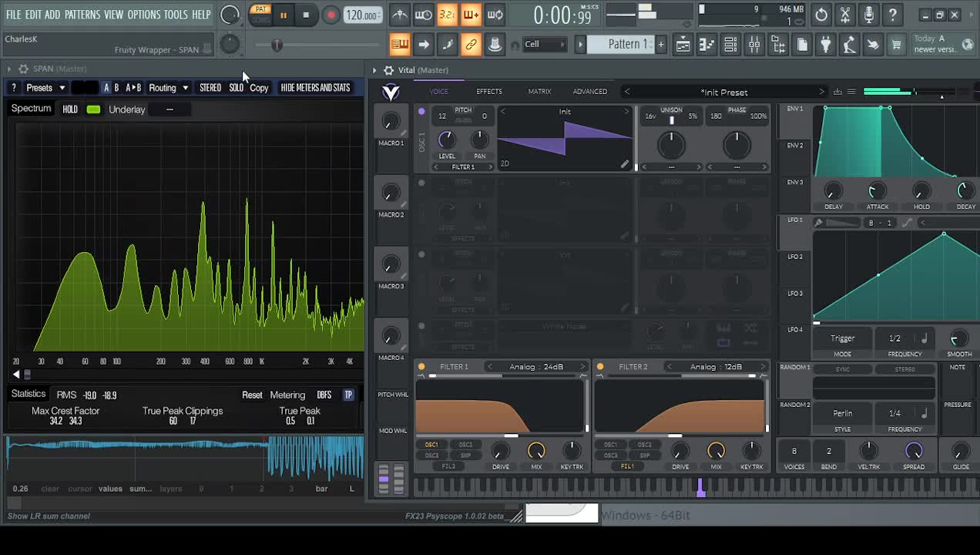Open the PATTERNS menu
Image resolution: width=980 pixels, height=555 pixels.
(x=82, y=15)
